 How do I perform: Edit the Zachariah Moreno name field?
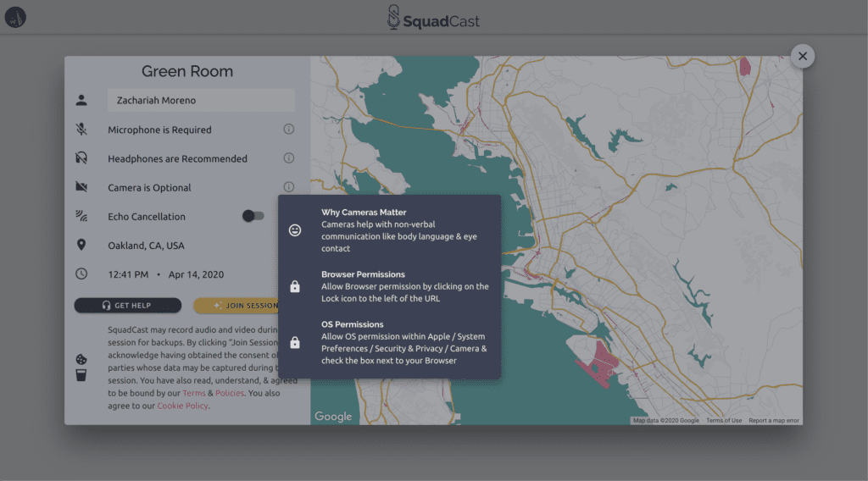(201, 100)
